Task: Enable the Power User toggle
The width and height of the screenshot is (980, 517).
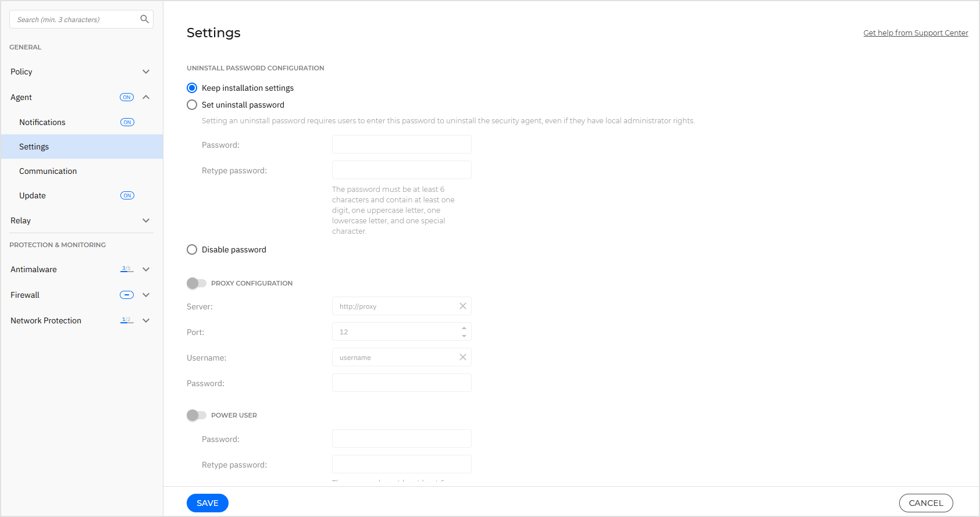Action: pyautogui.click(x=197, y=415)
